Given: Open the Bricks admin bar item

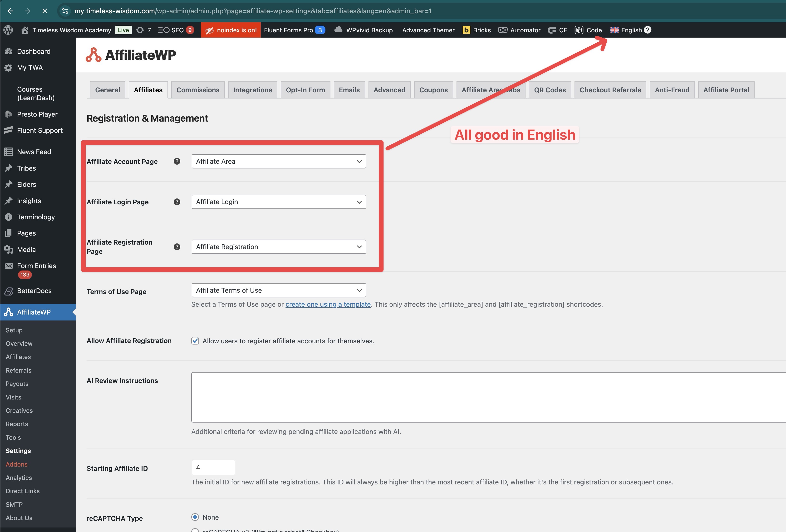Looking at the screenshot, I should coord(477,30).
